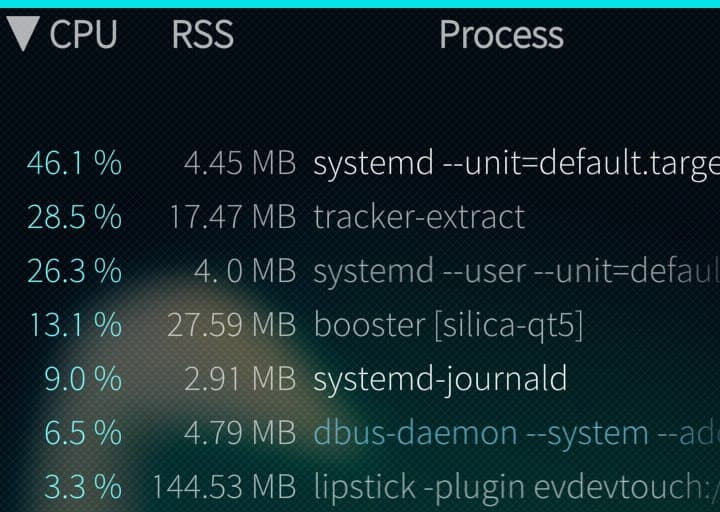Screen dimensions: 720x512
Task: Select the 2.91 MB memory value
Action: tap(240, 379)
